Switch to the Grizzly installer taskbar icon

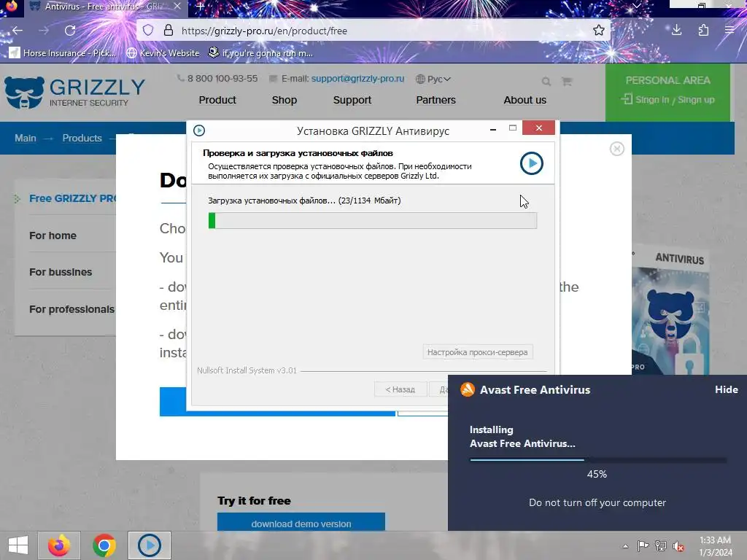pyautogui.click(x=149, y=545)
